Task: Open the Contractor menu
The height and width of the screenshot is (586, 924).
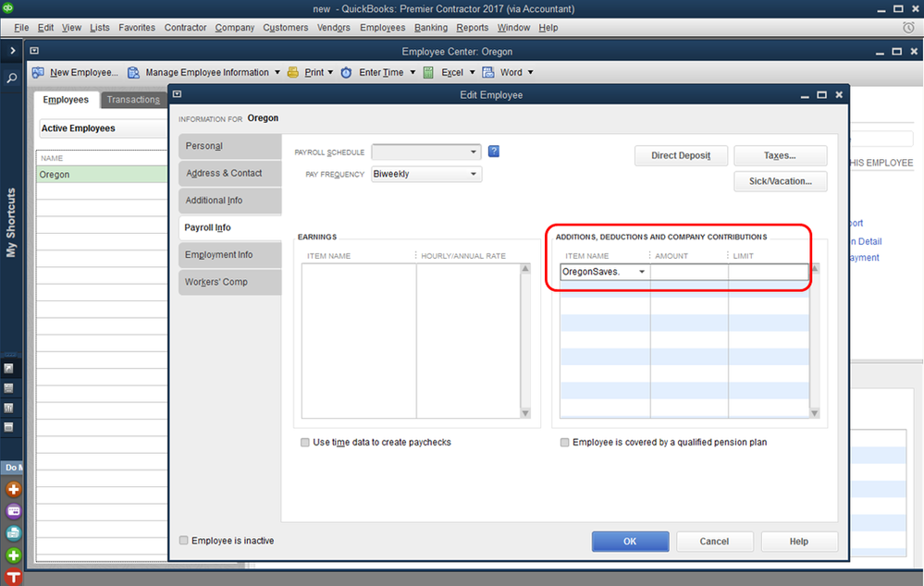Action: click(185, 28)
